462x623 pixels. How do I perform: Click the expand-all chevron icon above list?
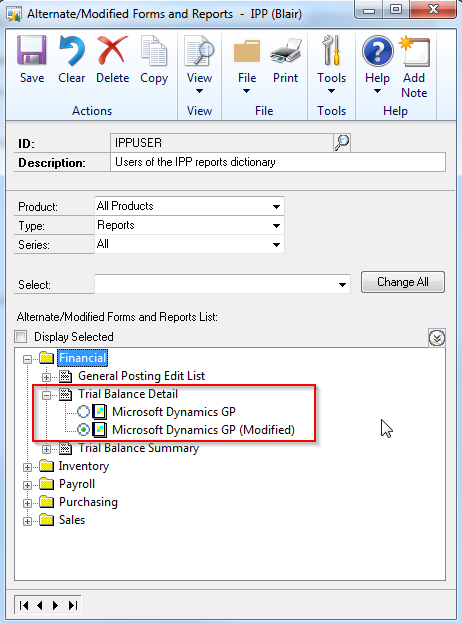[x=437, y=338]
